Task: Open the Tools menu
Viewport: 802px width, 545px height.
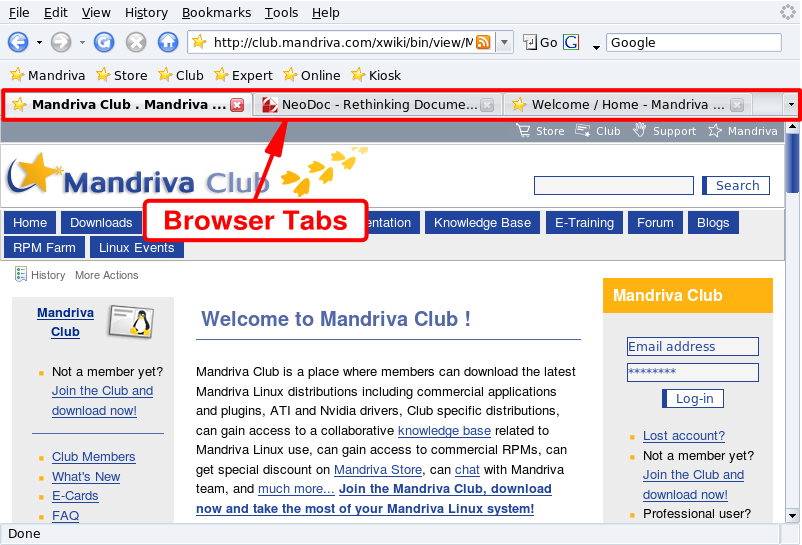Action: click(281, 13)
